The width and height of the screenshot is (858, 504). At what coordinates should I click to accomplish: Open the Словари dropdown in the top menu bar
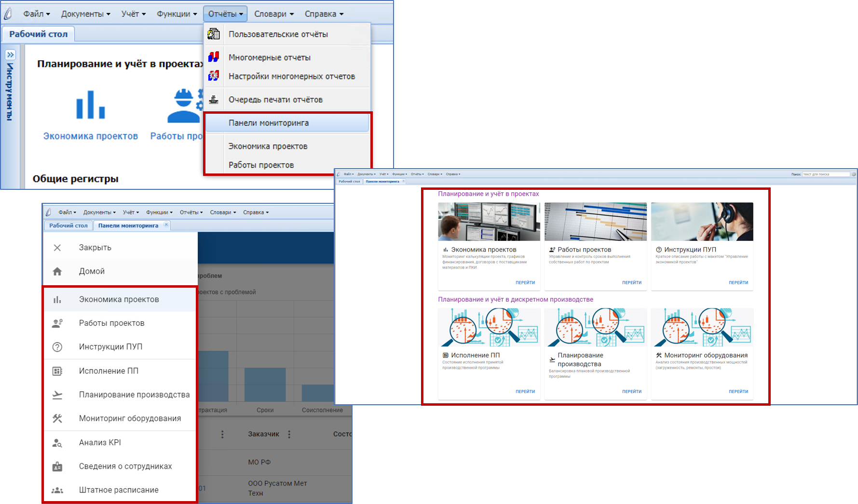273,14
